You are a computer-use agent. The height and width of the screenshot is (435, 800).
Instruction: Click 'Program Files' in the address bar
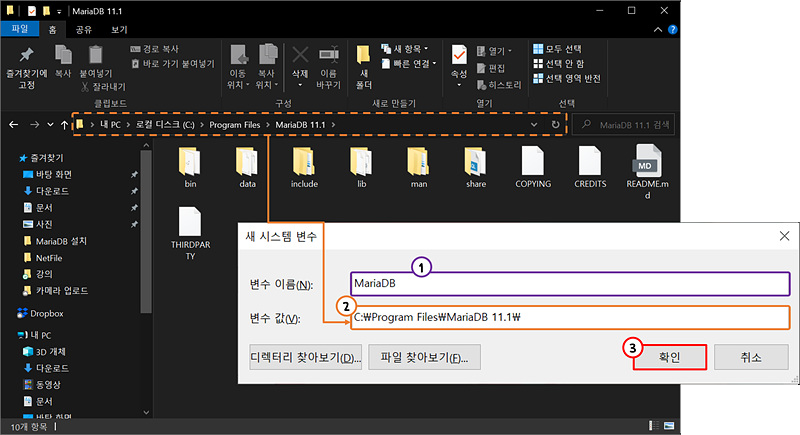235,125
